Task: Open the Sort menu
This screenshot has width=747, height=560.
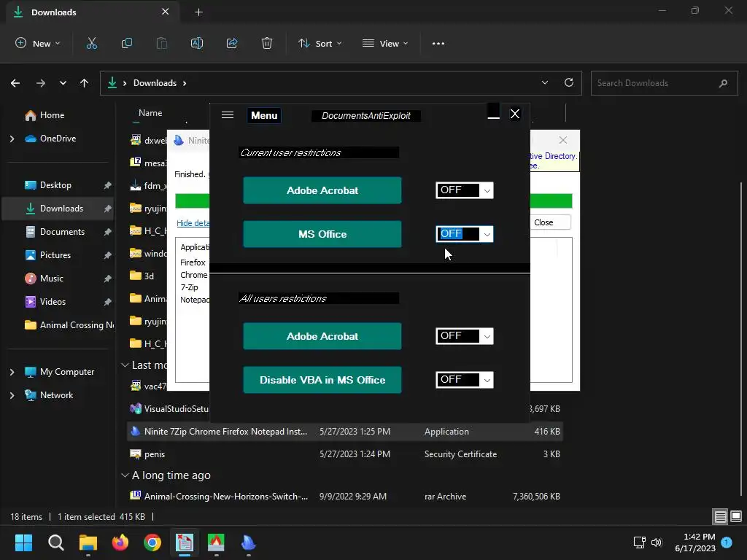Action: click(x=320, y=43)
